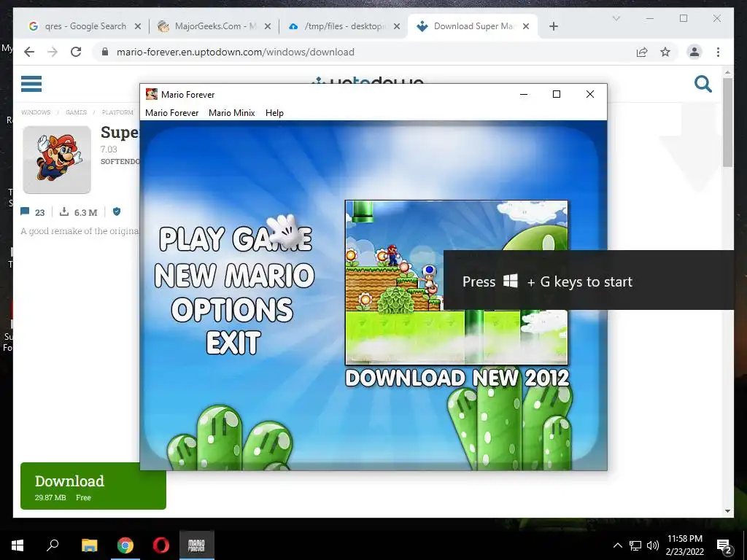Open File Explorer from taskbar
This screenshot has width=747, height=560.
(89, 545)
